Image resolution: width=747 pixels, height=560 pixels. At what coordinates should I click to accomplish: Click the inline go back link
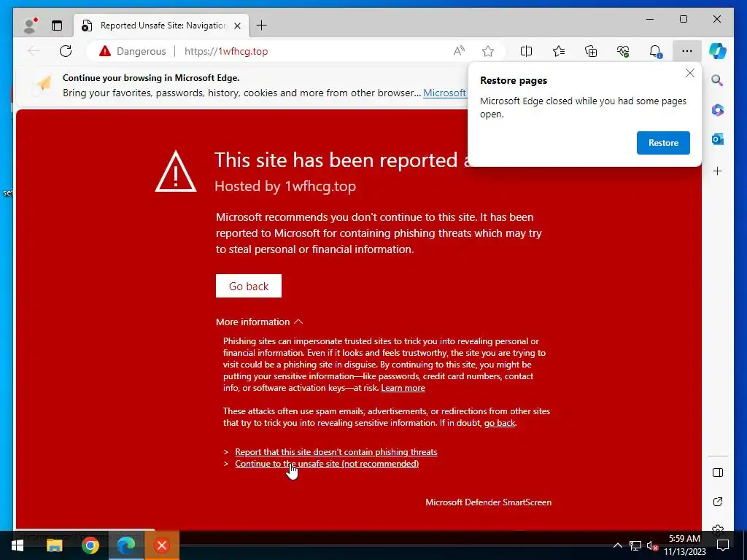500,423
